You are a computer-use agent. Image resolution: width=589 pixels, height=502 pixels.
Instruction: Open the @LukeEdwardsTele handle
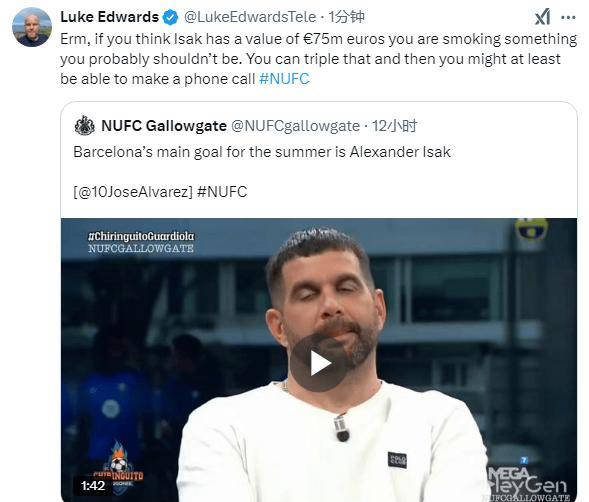click(x=250, y=17)
